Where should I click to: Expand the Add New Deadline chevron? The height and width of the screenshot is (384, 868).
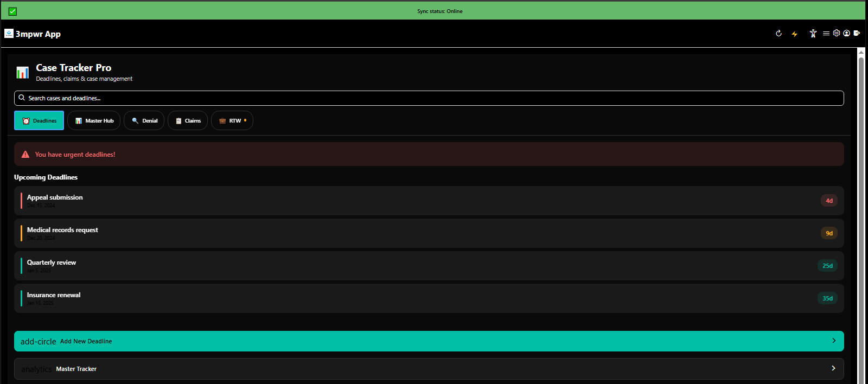833,341
